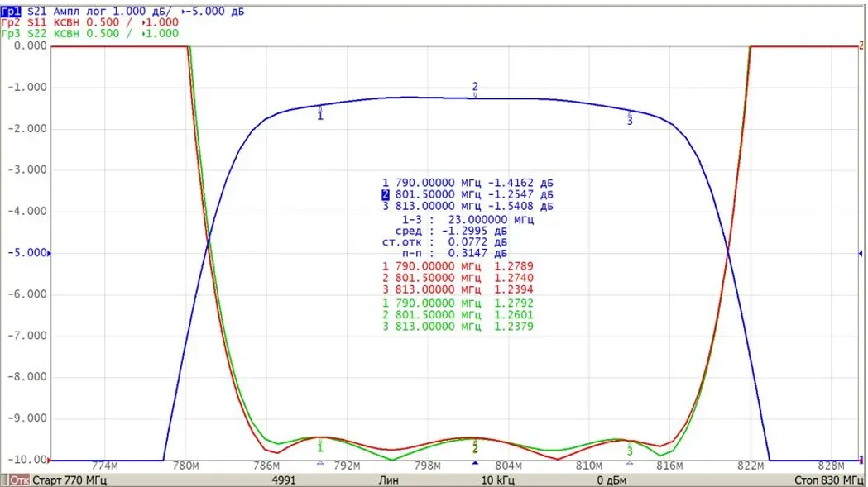Open the 'Старт 770 МГц' start frequency field
Viewport: 868px width, 487px height.
pos(70,480)
